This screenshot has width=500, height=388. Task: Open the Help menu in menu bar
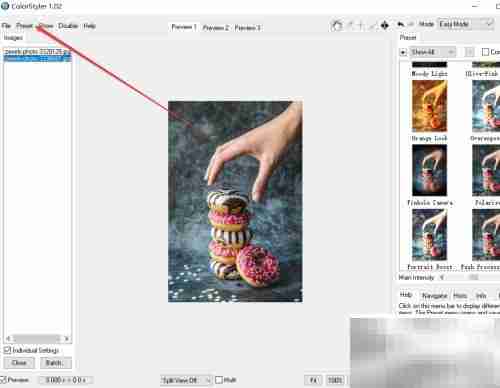coord(89,26)
